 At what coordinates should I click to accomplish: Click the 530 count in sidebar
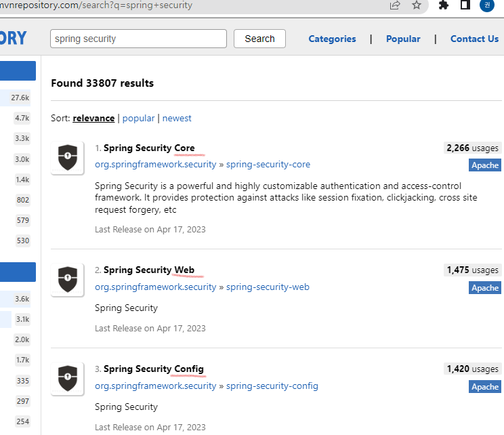[x=23, y=241]
